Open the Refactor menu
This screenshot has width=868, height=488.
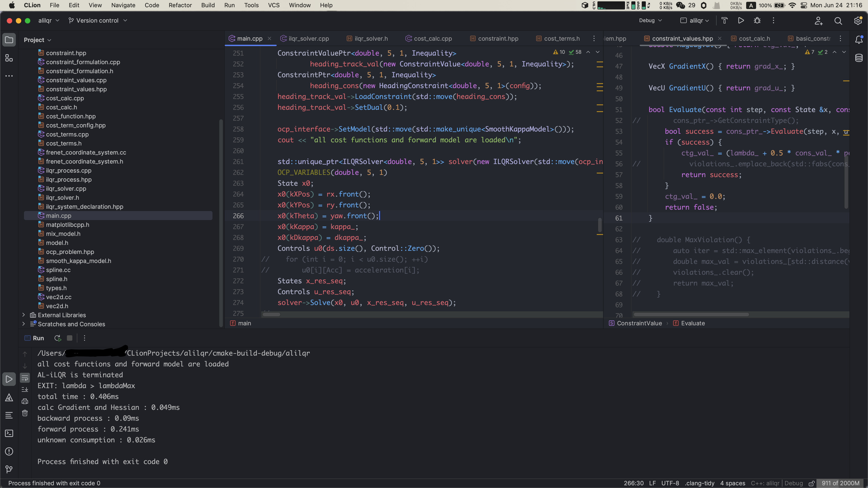click(180, 5)
